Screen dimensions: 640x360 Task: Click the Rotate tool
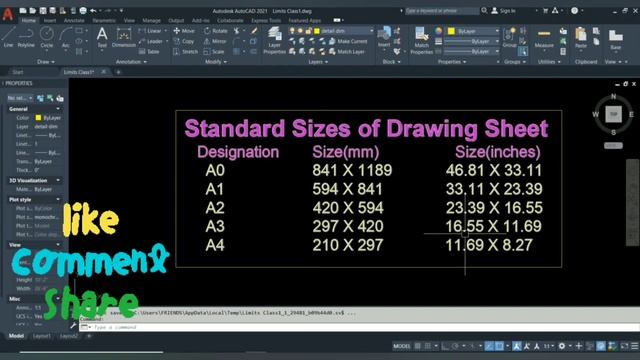[216, 31]
